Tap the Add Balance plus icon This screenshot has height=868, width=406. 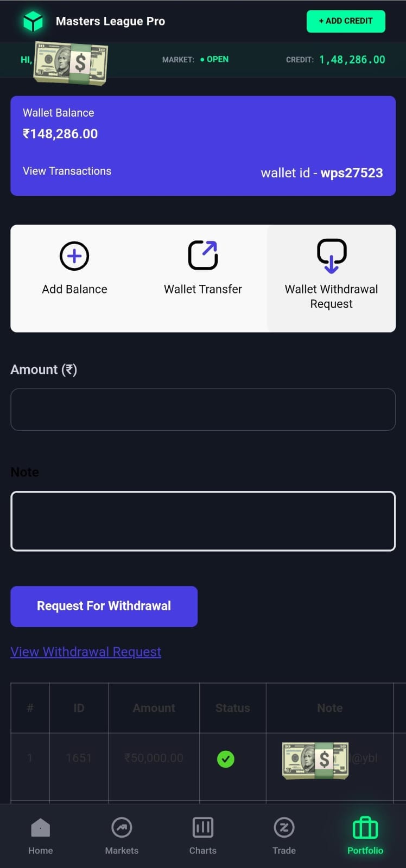click(74, 256)
